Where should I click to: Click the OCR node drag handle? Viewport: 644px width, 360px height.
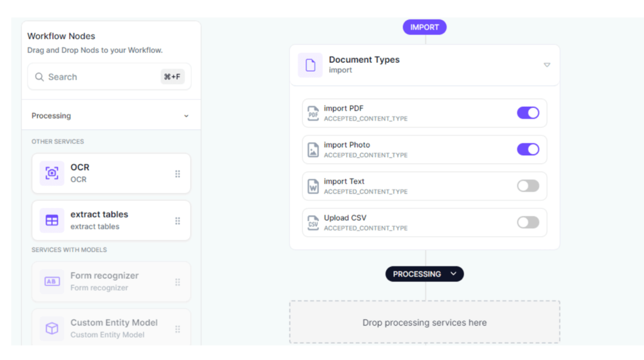pyautogui.click(x=177, y=173)
